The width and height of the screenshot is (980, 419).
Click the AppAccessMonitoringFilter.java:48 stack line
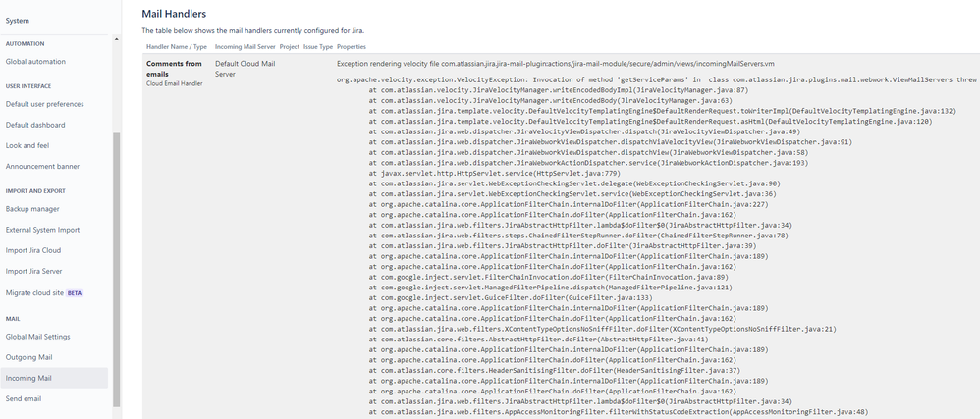618,412
